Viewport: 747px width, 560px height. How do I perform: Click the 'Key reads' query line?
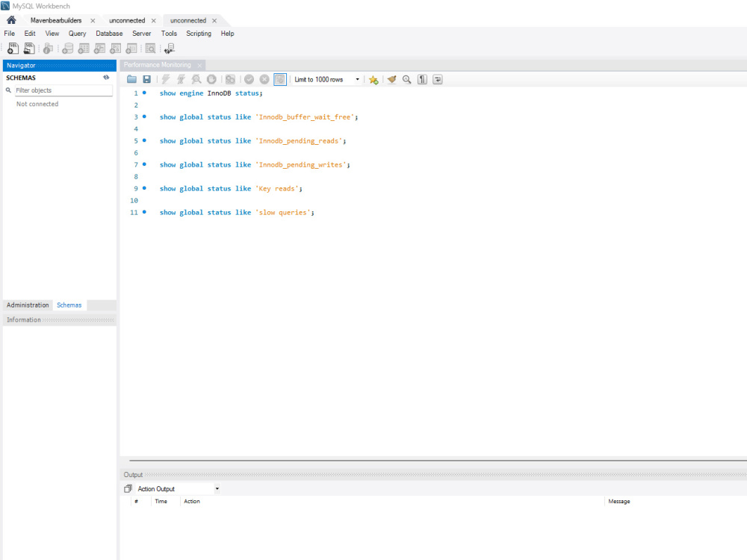(x=231, y=189)
